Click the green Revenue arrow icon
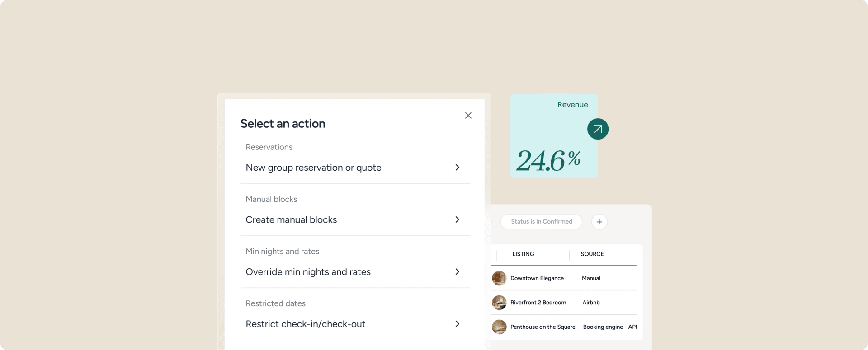This screenshot has height=350, width=868. pos(598,129)
